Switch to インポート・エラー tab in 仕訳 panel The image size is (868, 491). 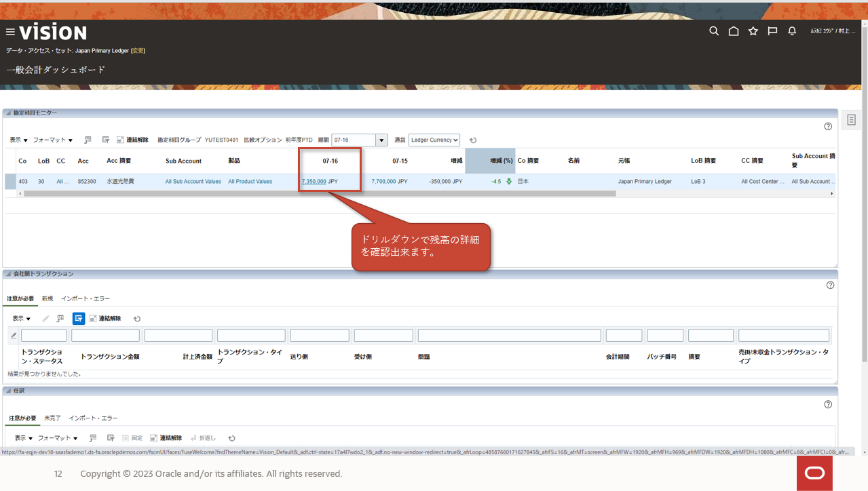coord(93,418)
